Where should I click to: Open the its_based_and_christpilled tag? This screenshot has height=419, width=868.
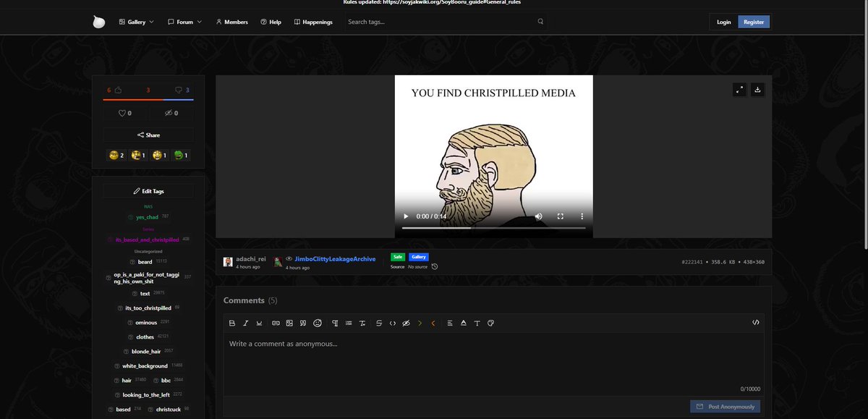[x=147, y=239]
